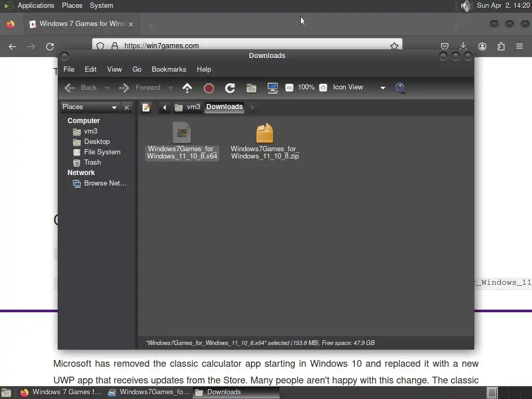Click Windows7Games_for_Windows_11_10_8.zip file name
The width and height of the screenshot is (532, 399).
264,152
